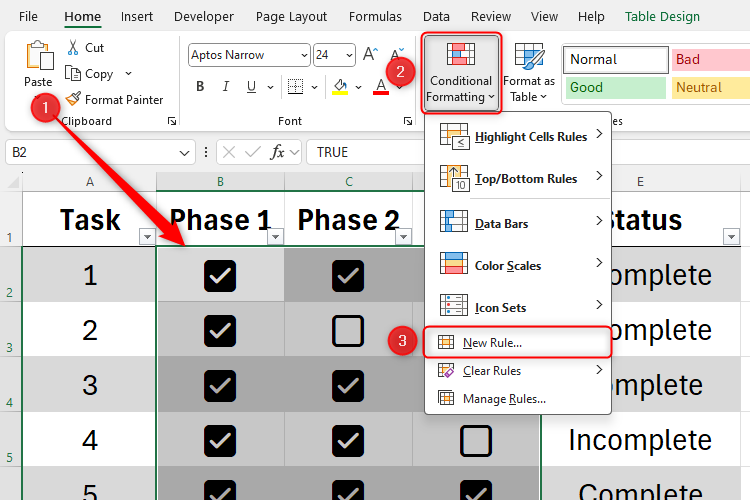This screenshot has height=500, width=750.
Task: Open Phase 1 column filter dropdown
Action: 276,236
